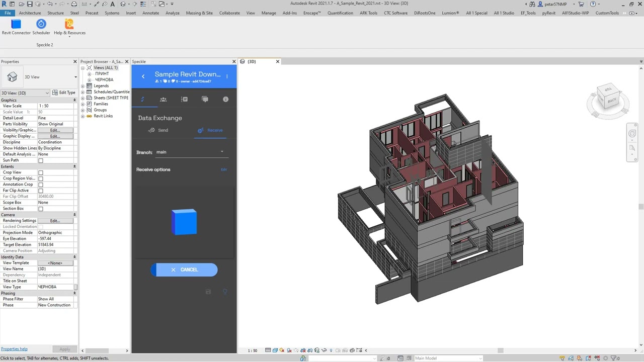644x362 pixels.
Task: Open the stream info icon tab
Action: (225, 100)
